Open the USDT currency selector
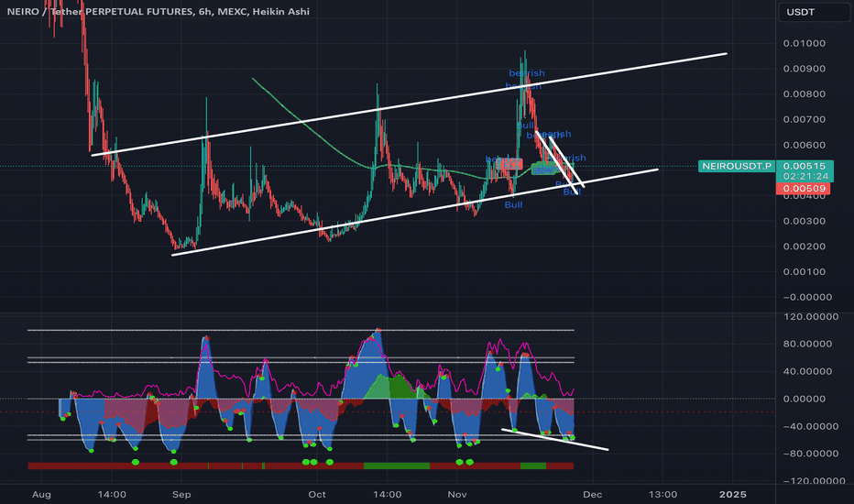854x504 pixels. pyautogui.click(x=814, y=12)
